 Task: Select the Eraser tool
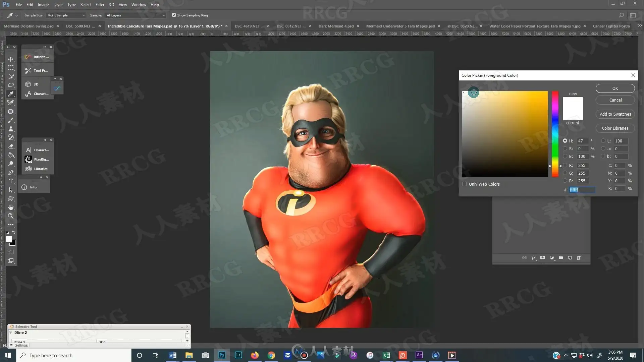pyautogui.click(x=11, y=146)
